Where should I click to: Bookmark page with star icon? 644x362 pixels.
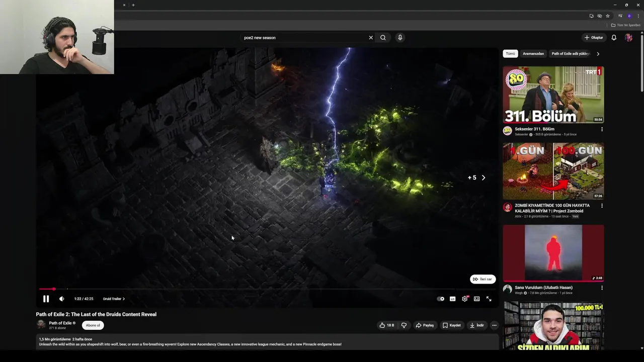click(x=608, y=16)
